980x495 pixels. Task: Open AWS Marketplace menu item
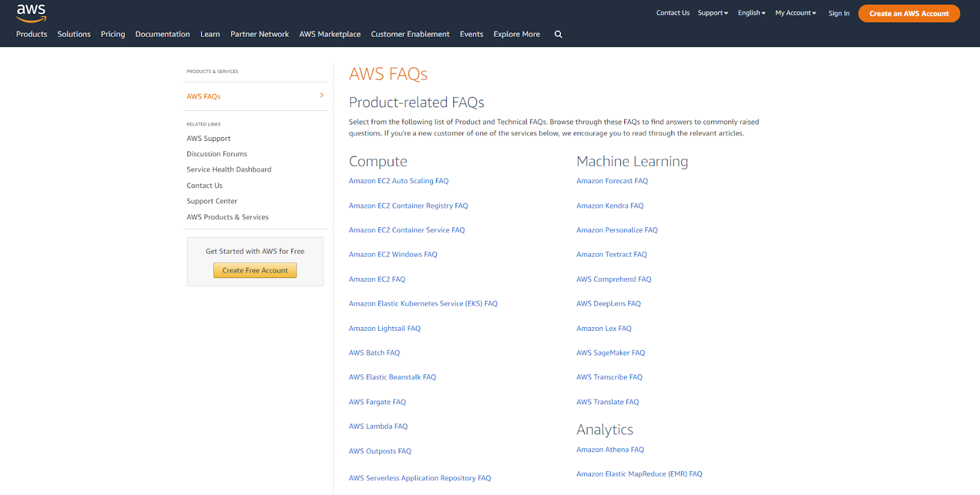[x=330, y=34]
